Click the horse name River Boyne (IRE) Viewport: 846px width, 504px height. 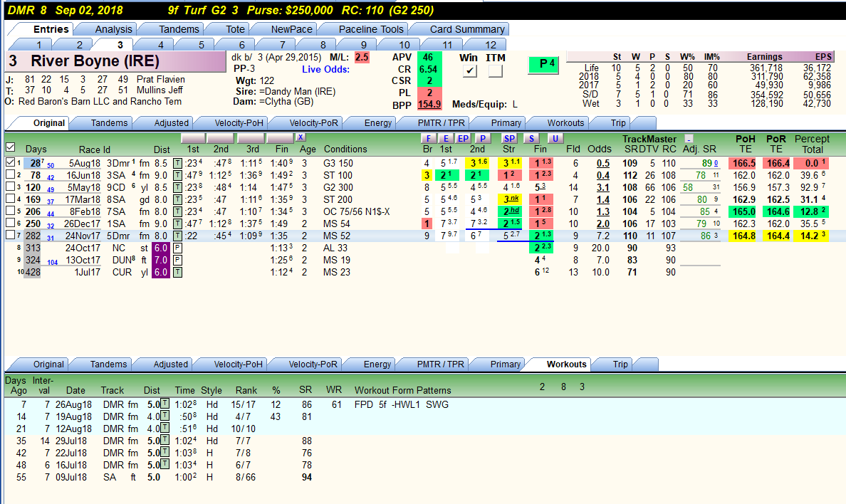(x=95, y=61)
